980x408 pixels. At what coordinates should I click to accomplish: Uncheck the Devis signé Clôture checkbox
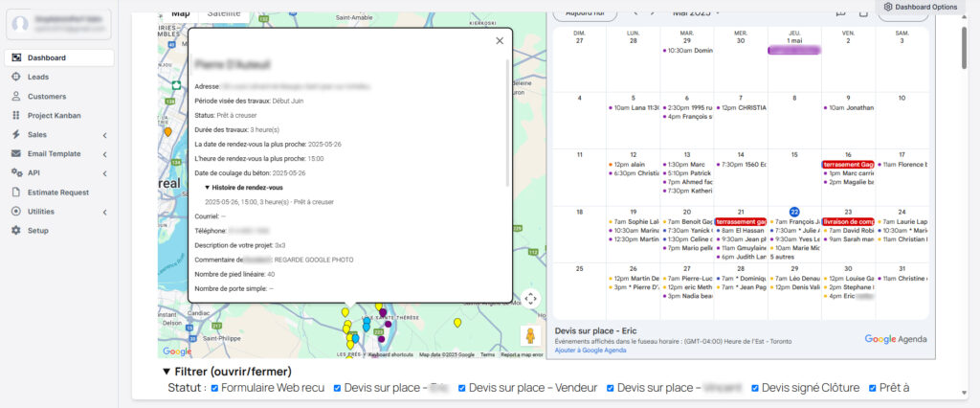coord(756,388)
